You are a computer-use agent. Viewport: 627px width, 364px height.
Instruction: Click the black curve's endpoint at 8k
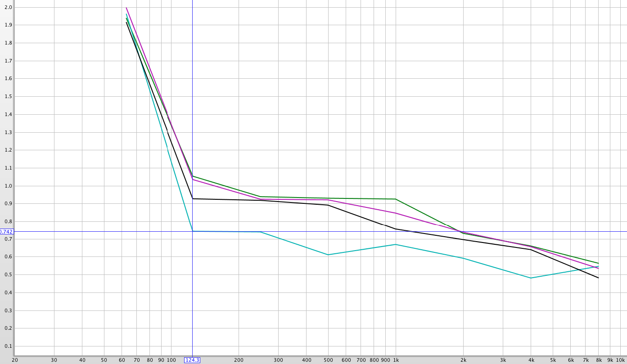pos(598,278)
